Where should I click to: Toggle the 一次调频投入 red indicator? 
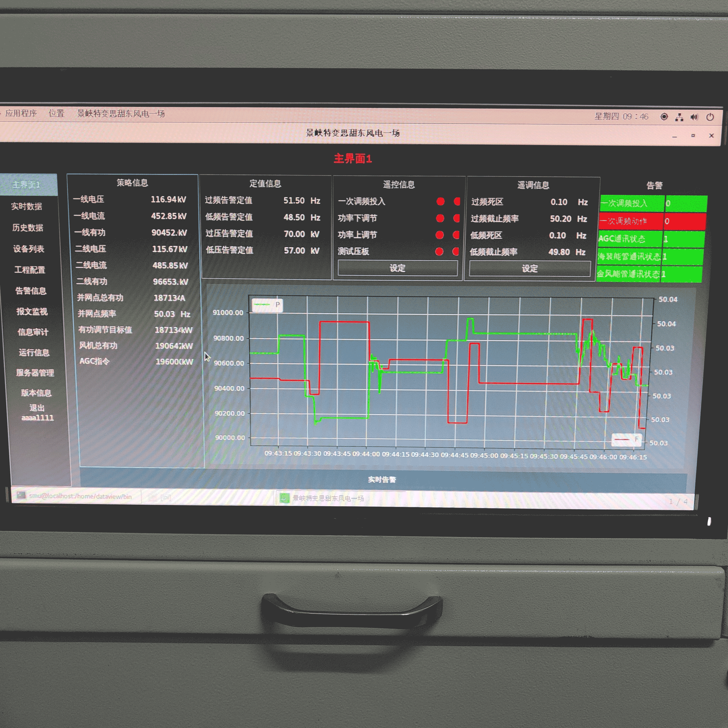pyautogui.click(x=440, y=202)
